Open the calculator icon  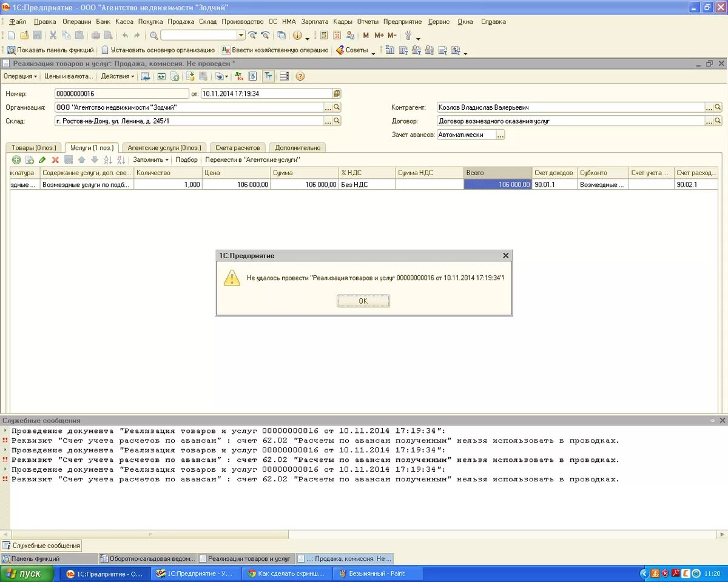(324, 36)
